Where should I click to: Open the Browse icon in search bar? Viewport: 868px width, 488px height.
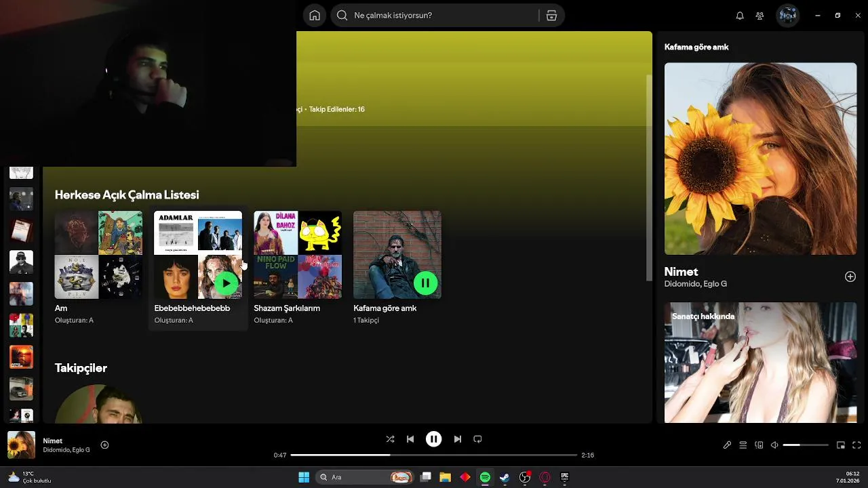click(x=551, y=16)
